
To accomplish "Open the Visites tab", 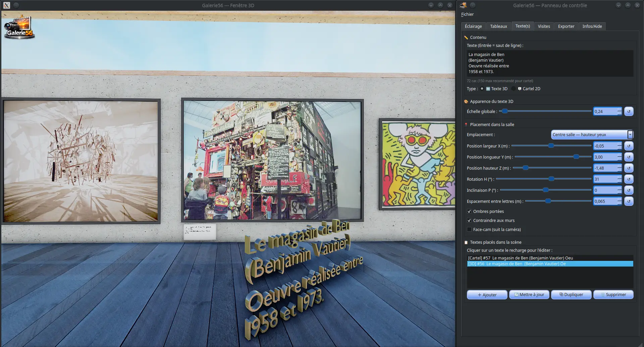I will tap(544, 26).
